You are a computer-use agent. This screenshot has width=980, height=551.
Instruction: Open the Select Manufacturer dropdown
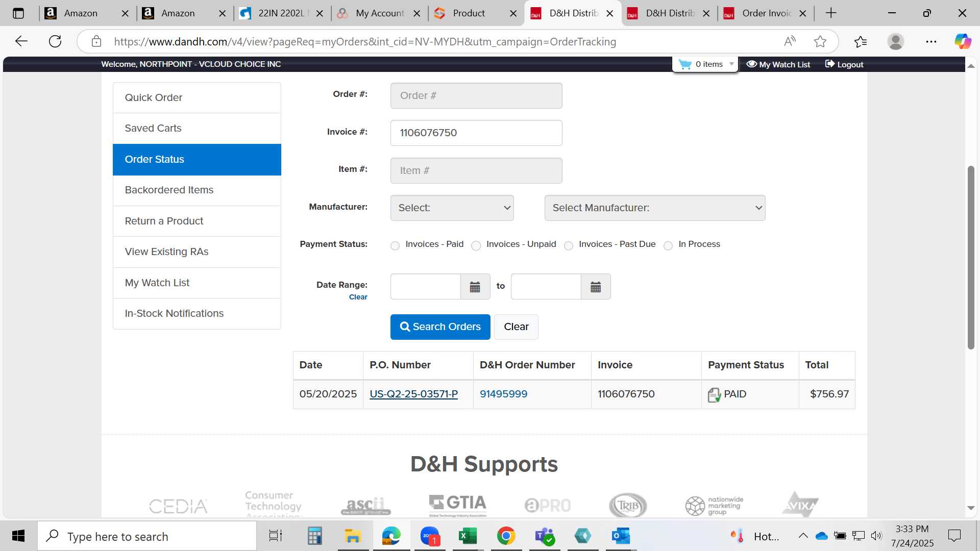[655, 208]
